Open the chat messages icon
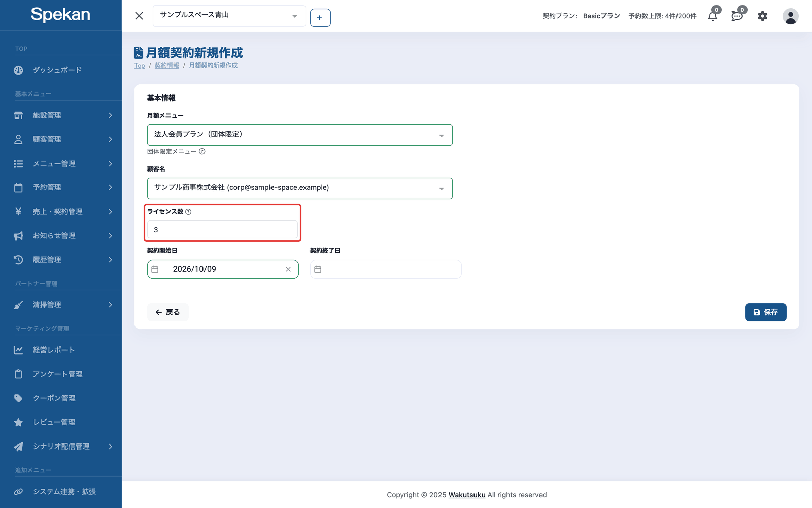812x508 pixels. [737, 16]
